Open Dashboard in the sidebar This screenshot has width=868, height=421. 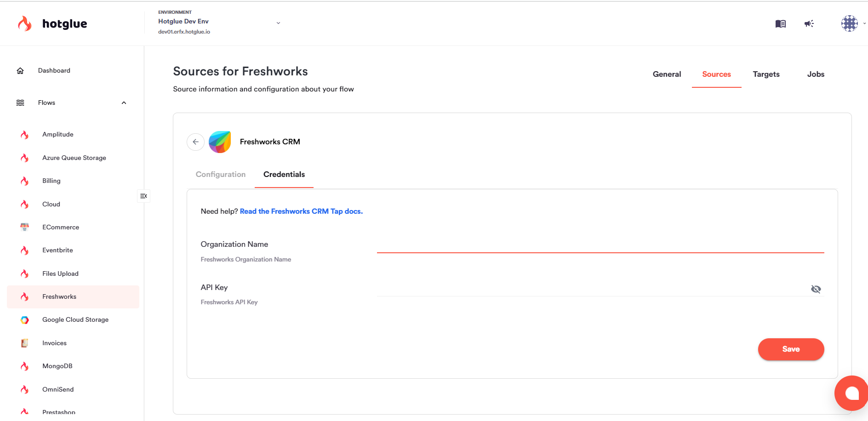[x=54, y=71]
